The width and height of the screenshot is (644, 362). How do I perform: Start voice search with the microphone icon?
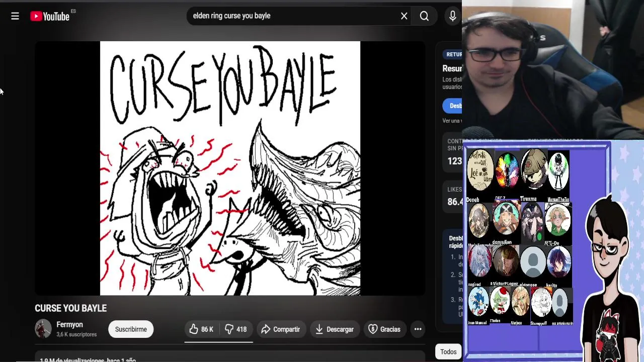453,16
